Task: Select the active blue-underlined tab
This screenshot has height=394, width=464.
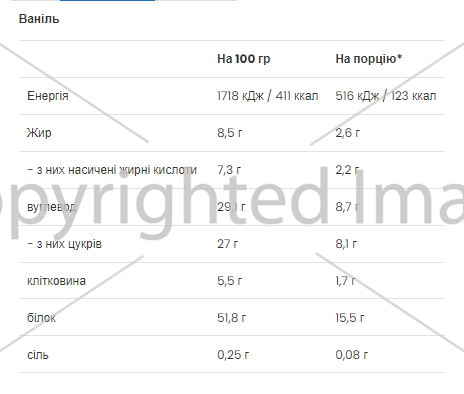Action: pos(107,1)
